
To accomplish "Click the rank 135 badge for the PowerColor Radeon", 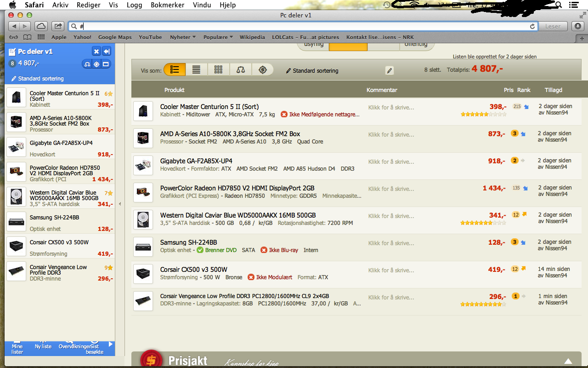I will coord(516,188).
